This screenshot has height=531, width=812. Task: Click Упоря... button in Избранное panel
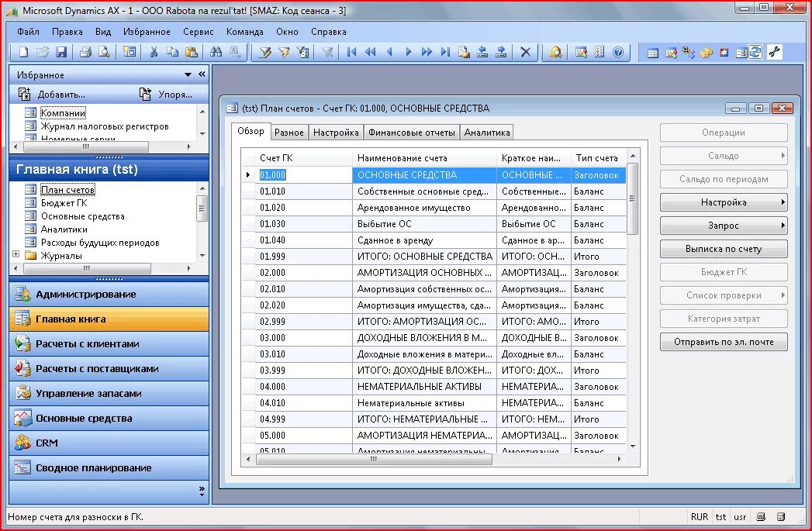point(166,95)
